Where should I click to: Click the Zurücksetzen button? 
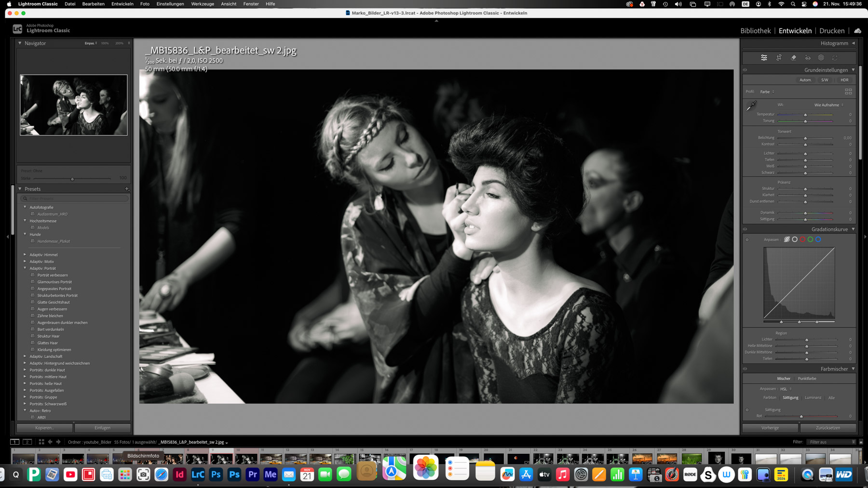click(x=827, y=428)
